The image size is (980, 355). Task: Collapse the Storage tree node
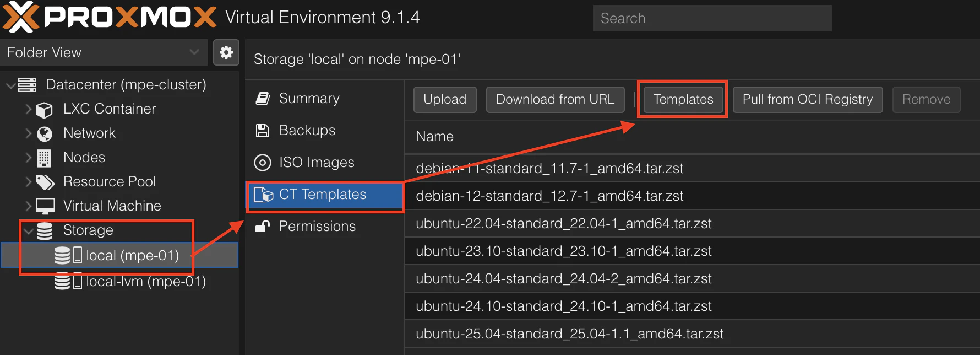click(28, 231)
